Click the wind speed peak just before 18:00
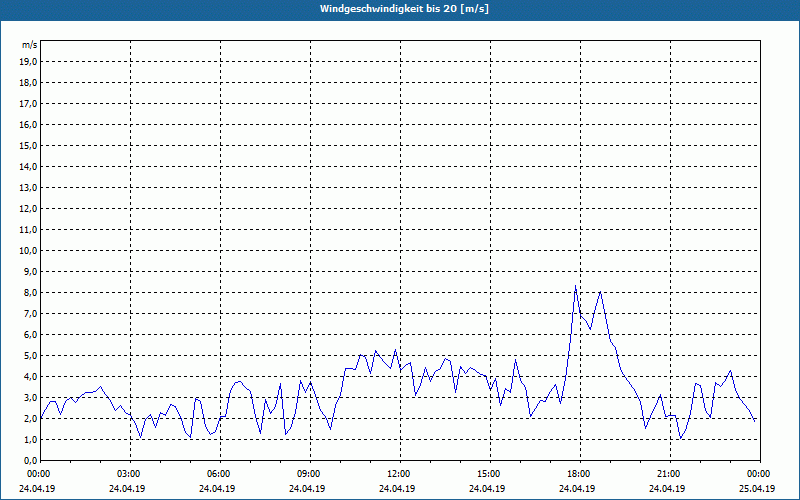 coord(576,286)
